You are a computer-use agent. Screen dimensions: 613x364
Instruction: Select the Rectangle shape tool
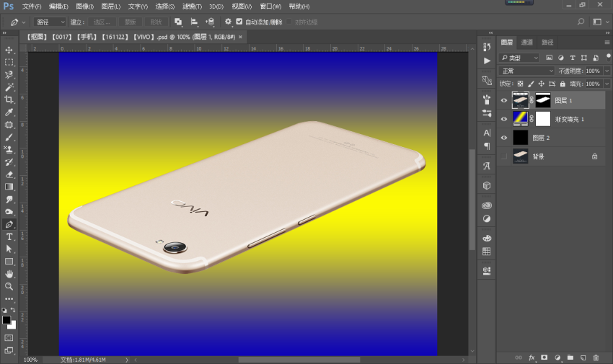9,262
